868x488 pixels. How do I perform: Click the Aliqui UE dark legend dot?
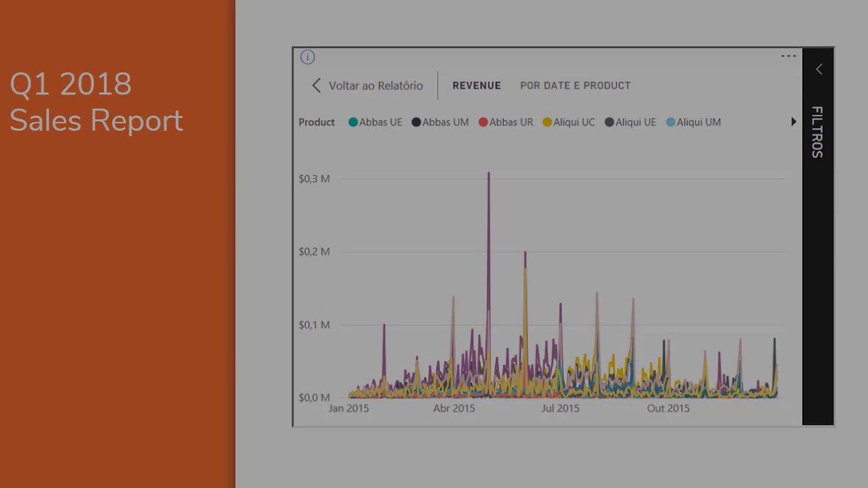[609, 122]
